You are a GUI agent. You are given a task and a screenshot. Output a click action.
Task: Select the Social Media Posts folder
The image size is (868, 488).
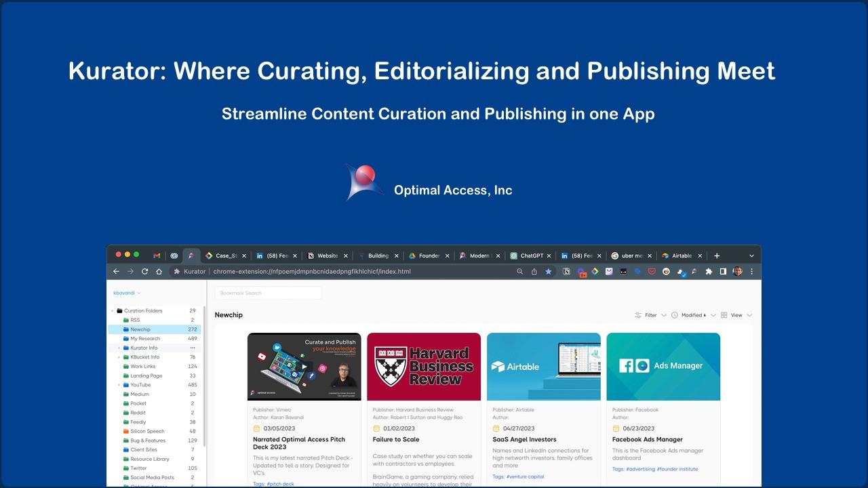coord(155,477)
